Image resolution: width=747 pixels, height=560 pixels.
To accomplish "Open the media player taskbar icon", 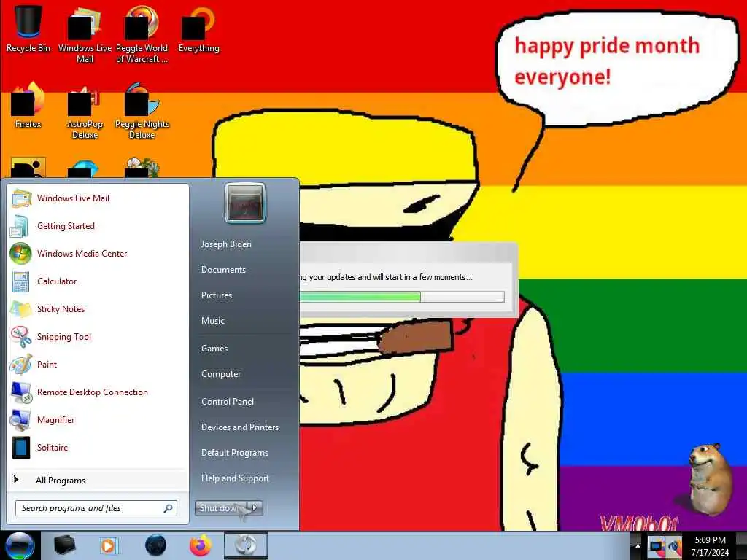I will [109, 545].
